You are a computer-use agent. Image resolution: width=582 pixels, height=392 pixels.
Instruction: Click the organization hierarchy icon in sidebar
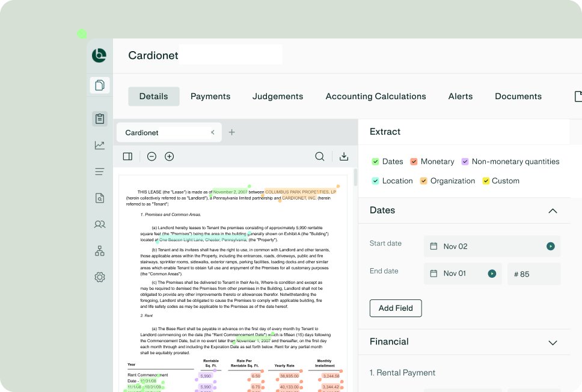pyautogui.click(x=100, y=251)
